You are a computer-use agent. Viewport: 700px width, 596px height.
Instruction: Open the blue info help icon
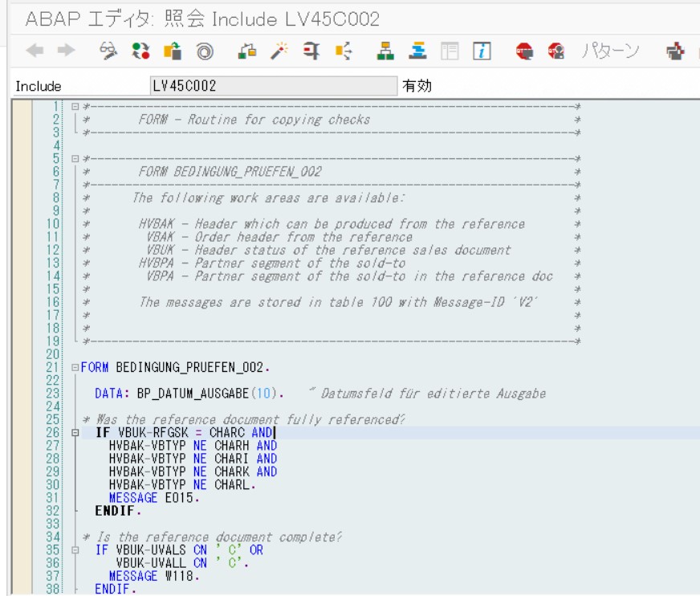click(x=481, y=52)
